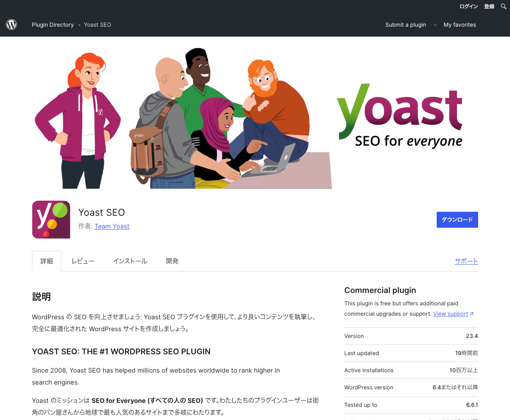Click WordPress version value 6.4またはそれ以降
The width and height of the screenshot is (510, 420).
[455, 387]
